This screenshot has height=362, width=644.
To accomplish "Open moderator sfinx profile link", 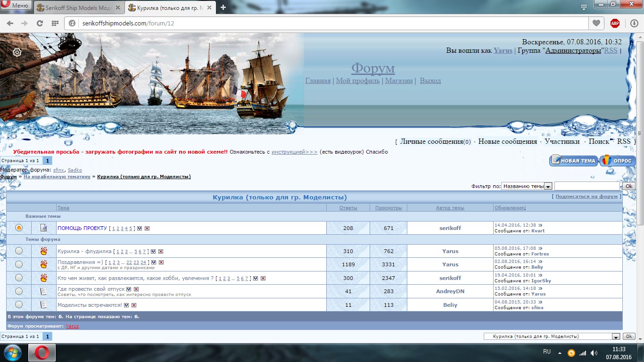I will coord(58,170).
